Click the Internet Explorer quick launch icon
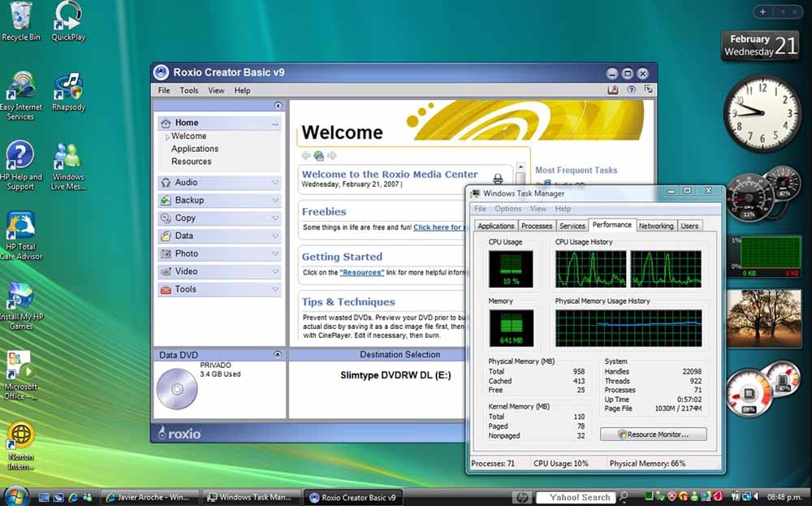 click(x=73, y=497)
